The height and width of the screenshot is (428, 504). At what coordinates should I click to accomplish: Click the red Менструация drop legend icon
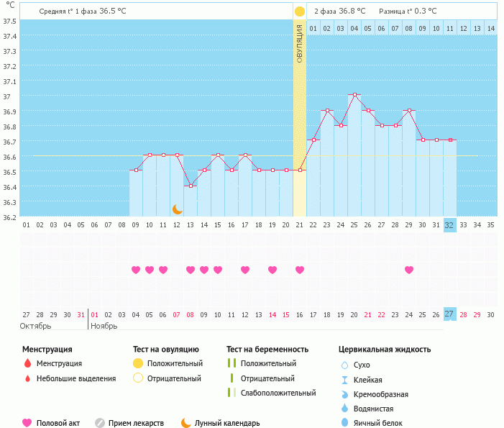click(27, 364)
